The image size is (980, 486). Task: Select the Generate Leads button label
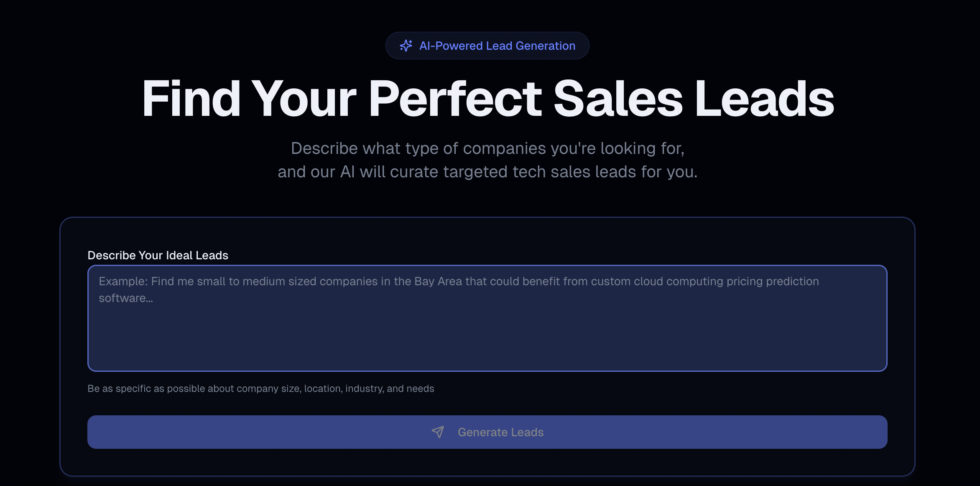point(500,432)
